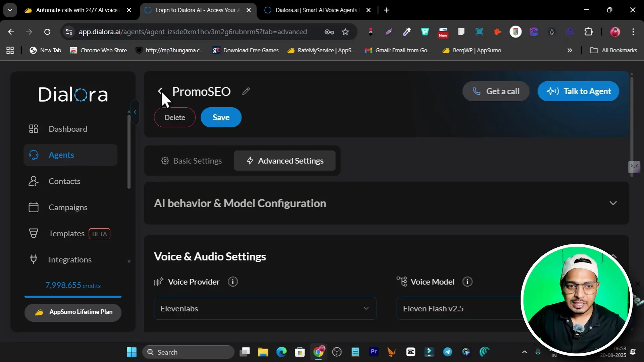Image resolution: width=644 pixels, height=362 pixels.
Task: Open Integrations in the sidebar
Action: click(x=70, y=259)
